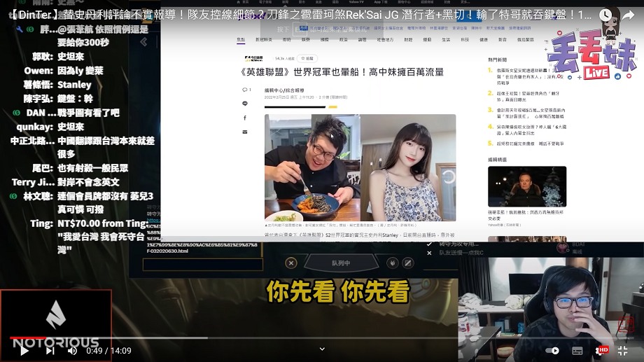Open the article photo of the two people

point(360,167)
